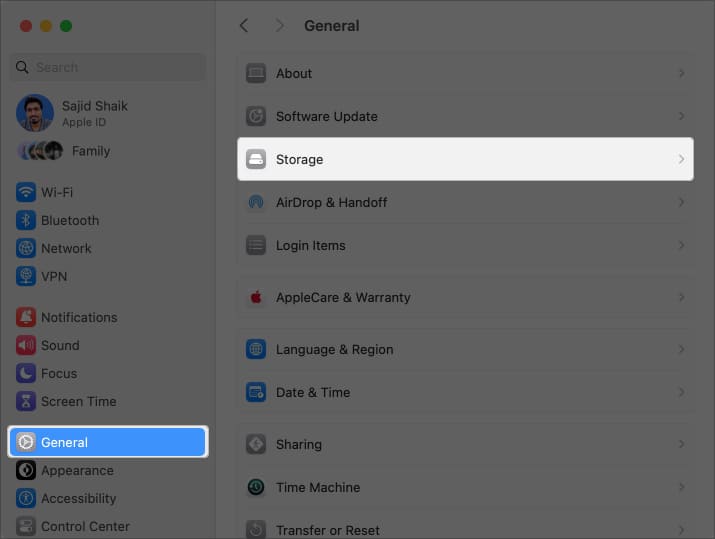Select Network label in the sidebar
Viewport: 715px width, 539px height.
coord(67,248)
